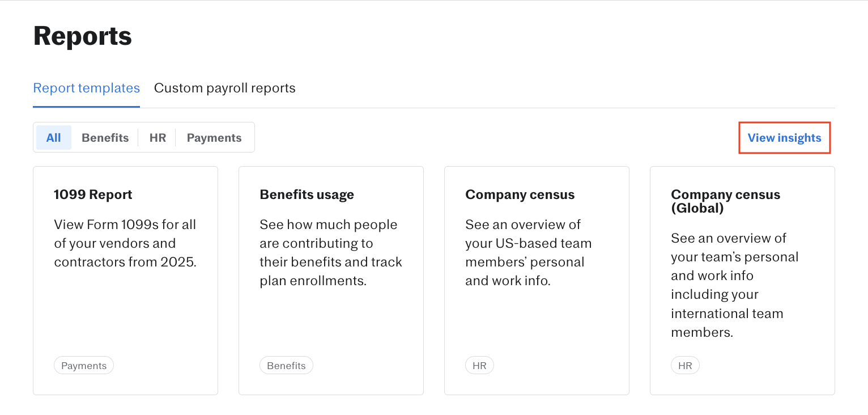
Task: Click the HR tag on US Company census card
Action: coord(479,366)
